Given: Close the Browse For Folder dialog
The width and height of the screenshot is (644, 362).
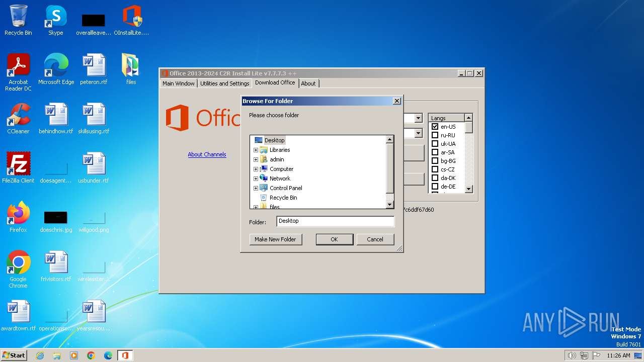Looking at the screenshot, I should click(396, 101).
